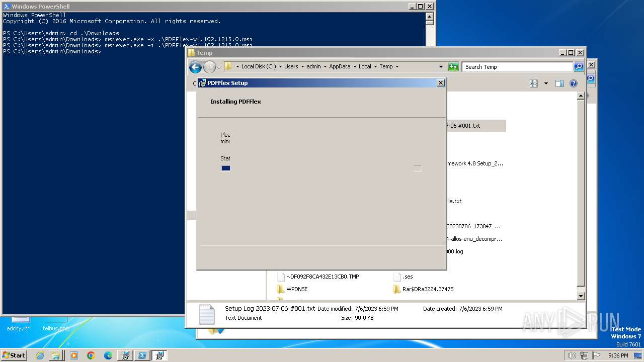Click the folder icon in the address bar

point(228,66)
